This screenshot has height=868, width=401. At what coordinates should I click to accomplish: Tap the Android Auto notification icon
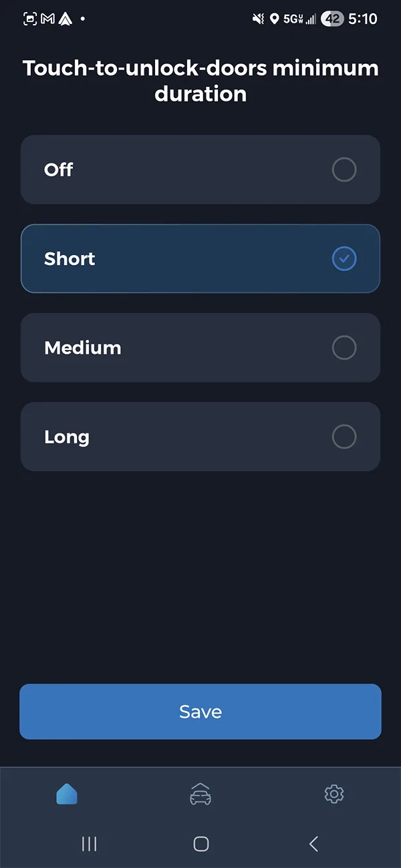65,19
